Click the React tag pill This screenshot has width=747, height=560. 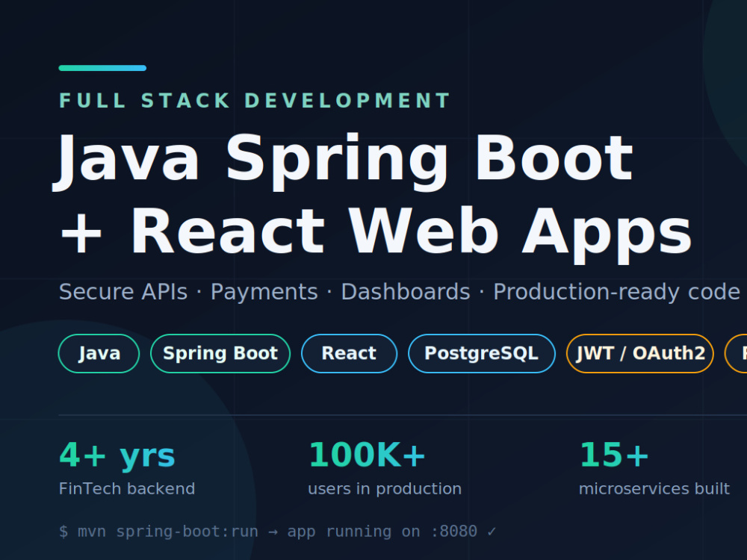click(x=349, y=353)
